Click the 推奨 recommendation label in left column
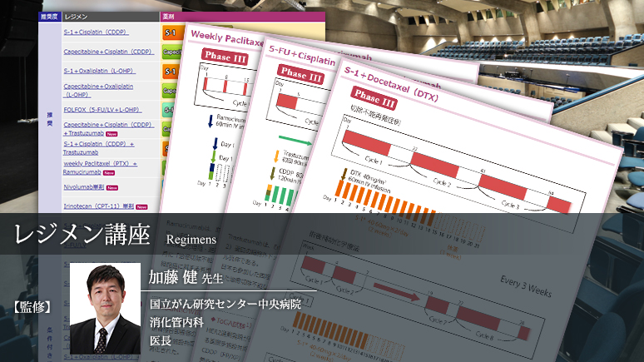The height and width of the screenshot is (362, 644). point(50,119)
